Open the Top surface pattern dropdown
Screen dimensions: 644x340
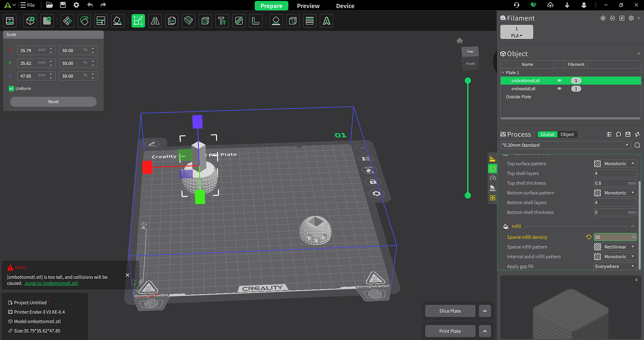[615, 164]
